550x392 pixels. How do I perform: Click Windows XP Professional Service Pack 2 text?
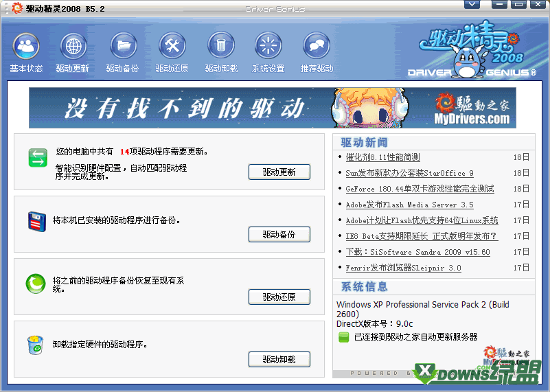(x=423, y=309)
